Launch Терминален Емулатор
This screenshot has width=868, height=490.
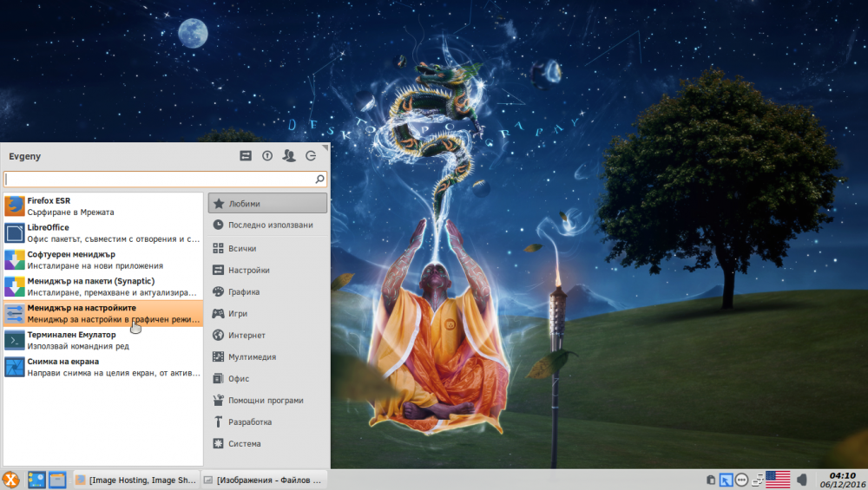[x=103, y=340]
